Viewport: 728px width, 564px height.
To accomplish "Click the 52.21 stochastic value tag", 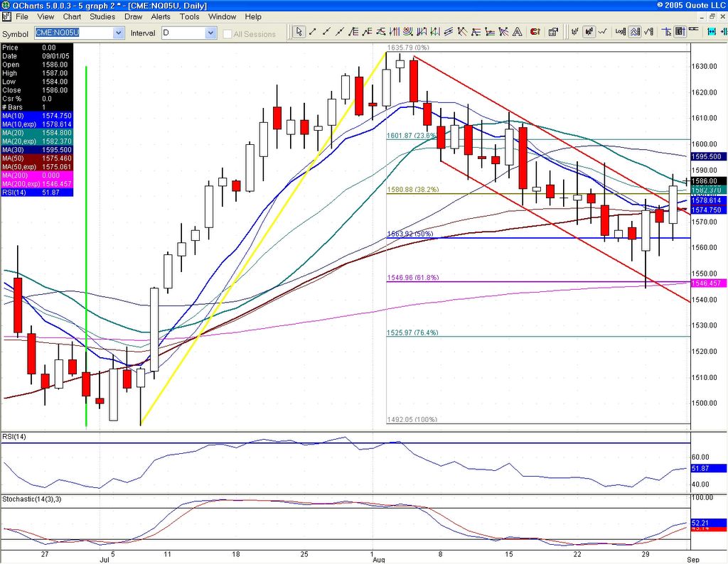I will (707, 524).
